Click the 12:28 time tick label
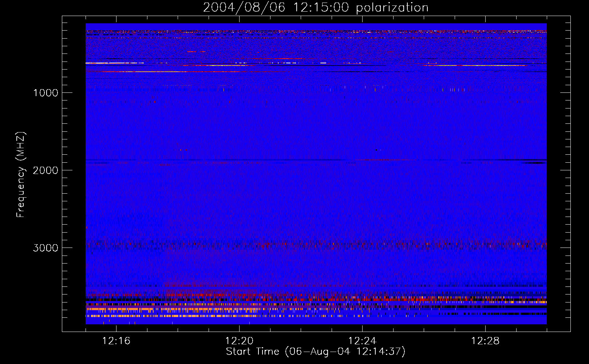This screenshot has height=364, width=589. [x=485, y=341]
